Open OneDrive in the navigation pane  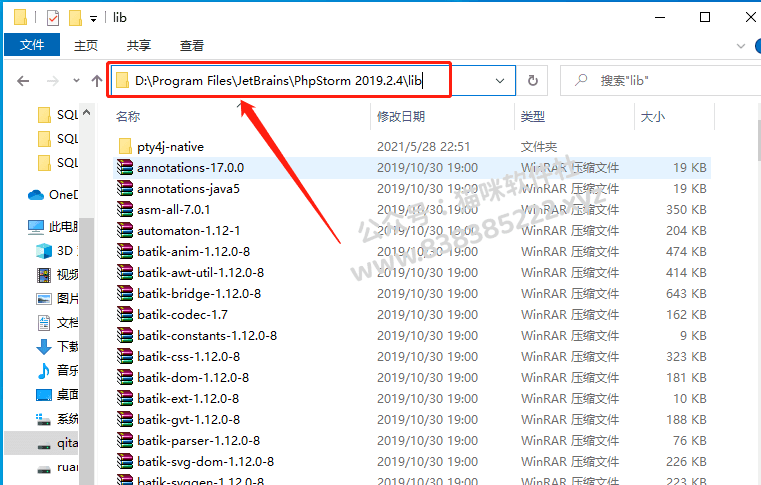[52, 195]
